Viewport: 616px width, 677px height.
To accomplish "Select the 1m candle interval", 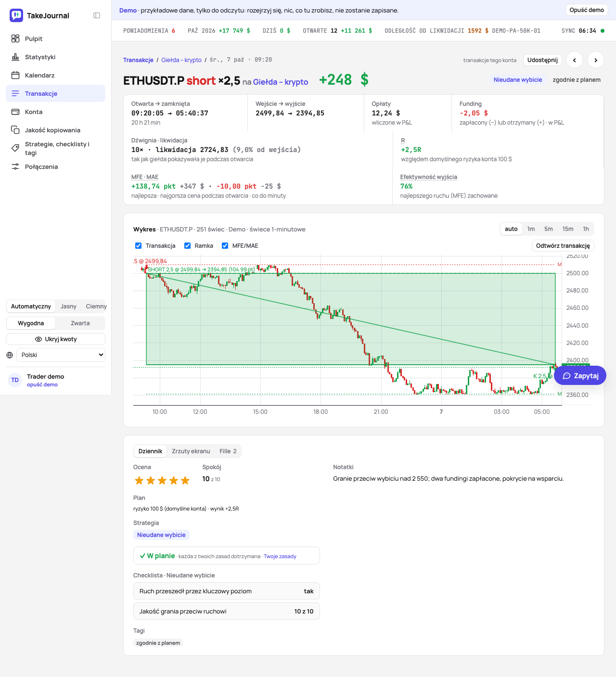I will (531, 229).
